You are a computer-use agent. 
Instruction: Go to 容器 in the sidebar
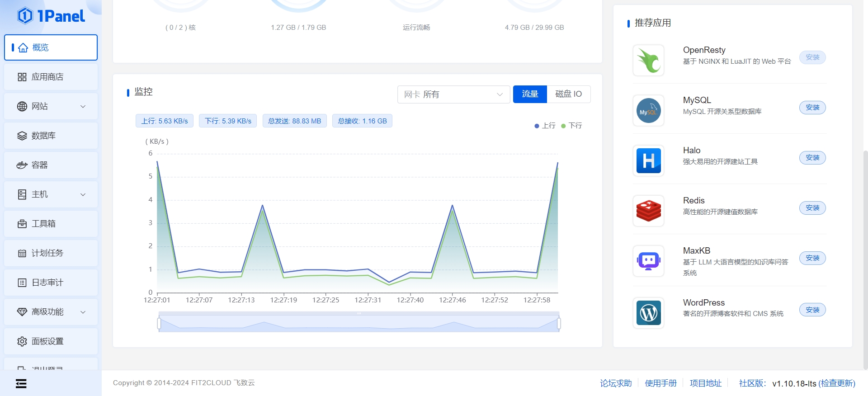click(x=51, y=165)
